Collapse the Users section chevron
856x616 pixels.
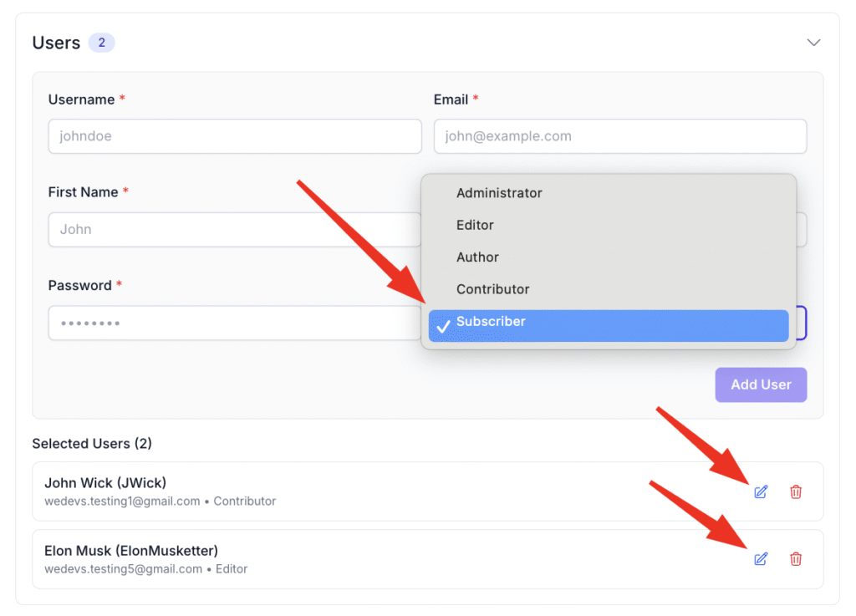[x=813, y=43]
